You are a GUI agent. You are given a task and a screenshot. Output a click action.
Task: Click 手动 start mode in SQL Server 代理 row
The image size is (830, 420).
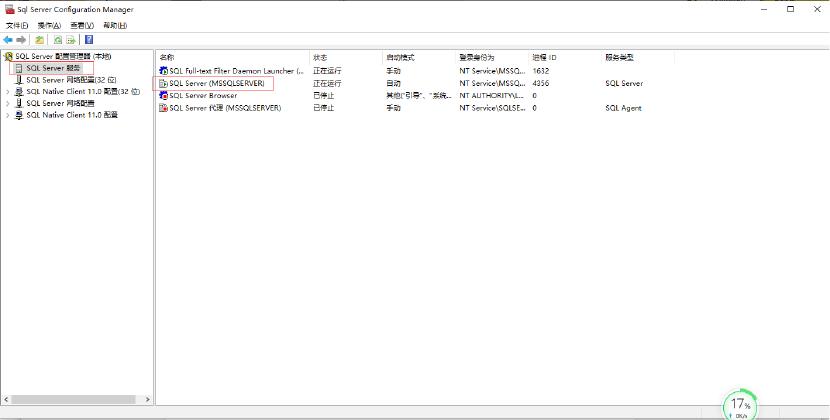pos(393,108)
